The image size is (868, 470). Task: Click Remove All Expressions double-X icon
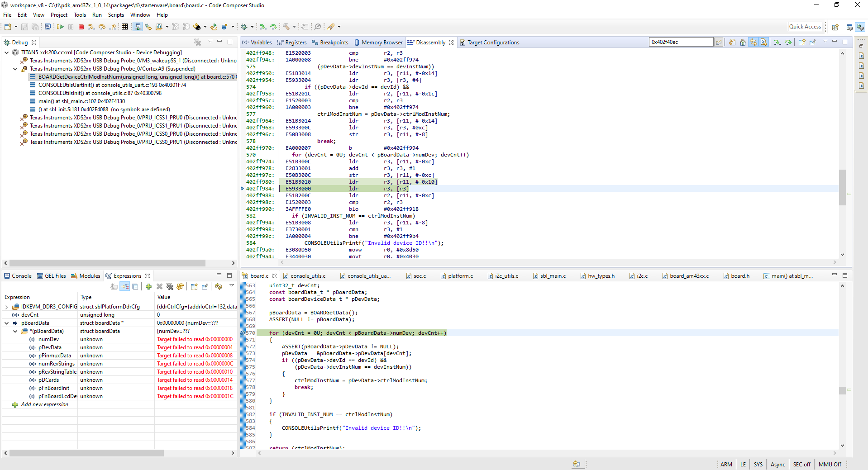coord(170,286)
